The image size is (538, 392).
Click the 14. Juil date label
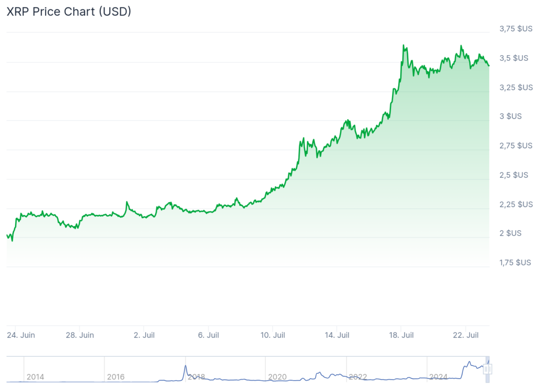337,335
